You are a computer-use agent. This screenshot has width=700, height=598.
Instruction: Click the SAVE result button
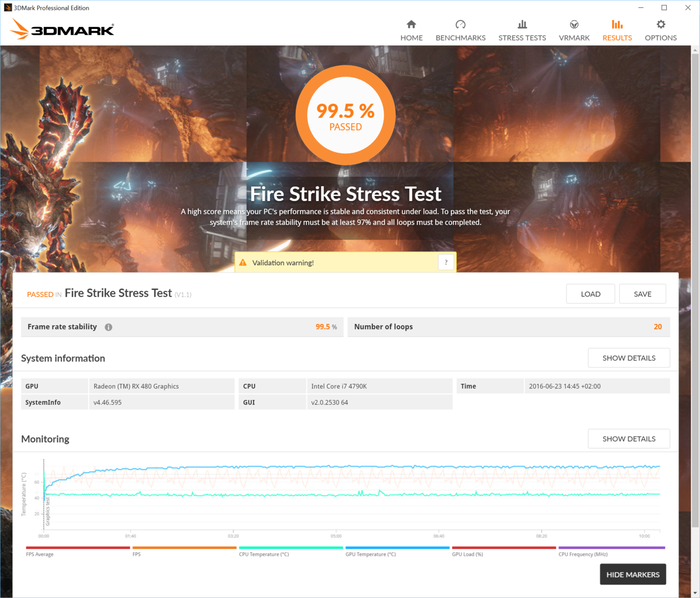(x=642, y=294)
